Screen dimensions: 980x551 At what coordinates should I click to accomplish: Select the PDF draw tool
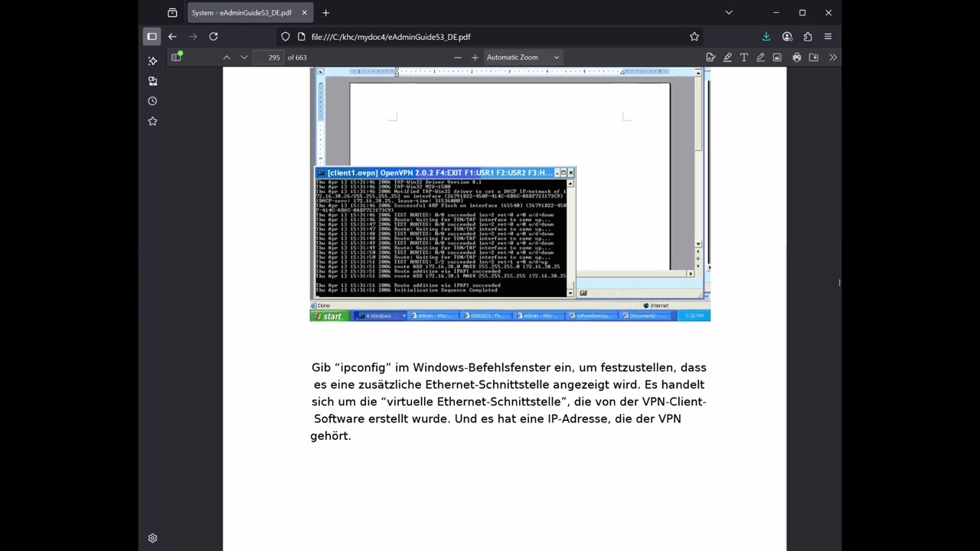(760, 57)
